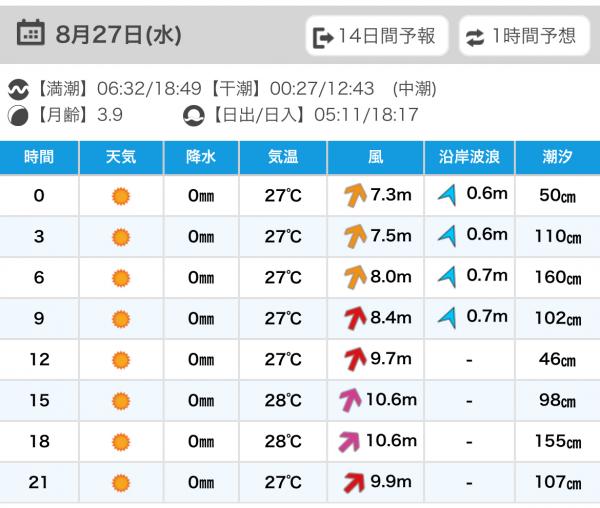Click the 160cm tide value cell
The width and height of the screenshot is (600, 508).
tap(558, 277)
